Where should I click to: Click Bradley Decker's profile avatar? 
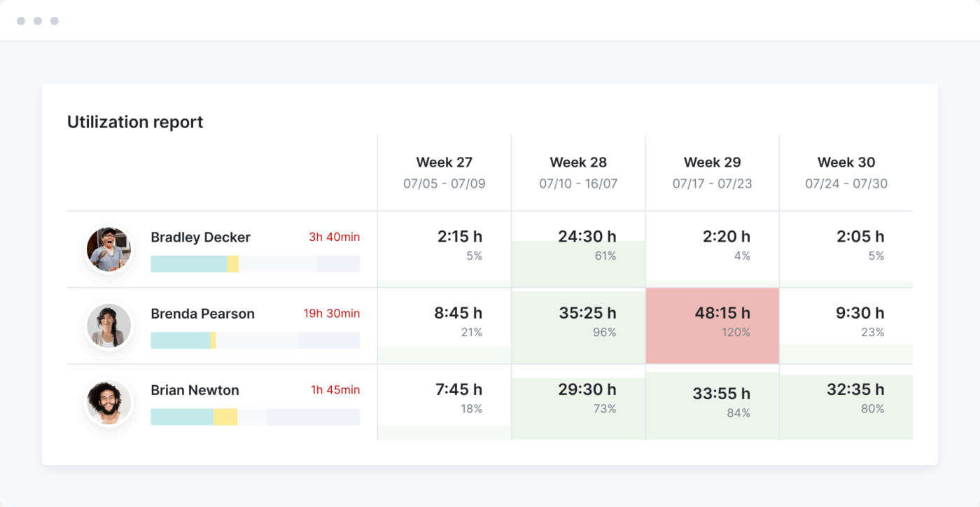click(x=108, y=249)
